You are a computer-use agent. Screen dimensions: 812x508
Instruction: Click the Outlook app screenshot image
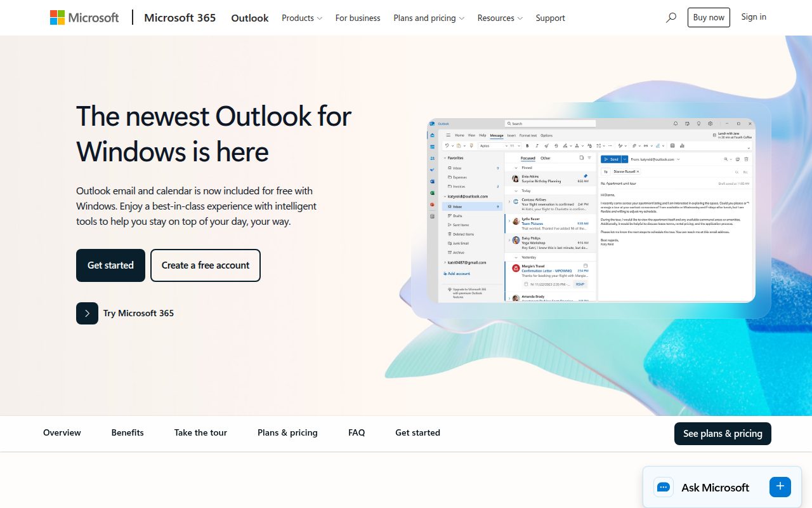coord(591,210)
